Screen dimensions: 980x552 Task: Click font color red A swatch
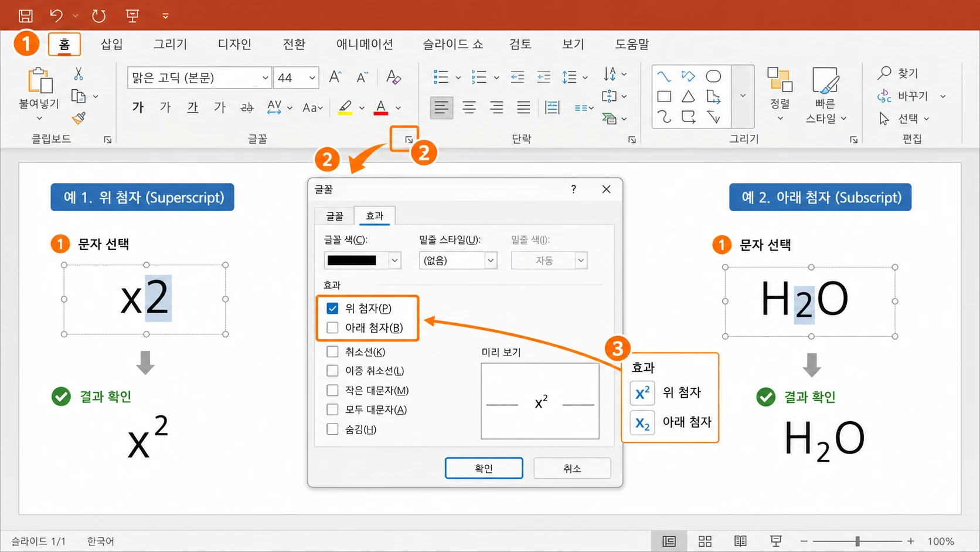click(381, 107)
